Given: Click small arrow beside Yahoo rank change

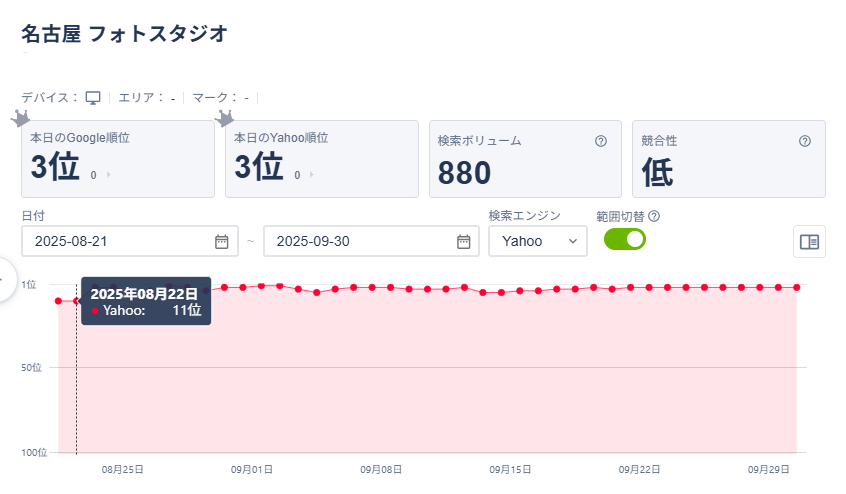Looking at the screenshot, I should click(x=312, y=175).
